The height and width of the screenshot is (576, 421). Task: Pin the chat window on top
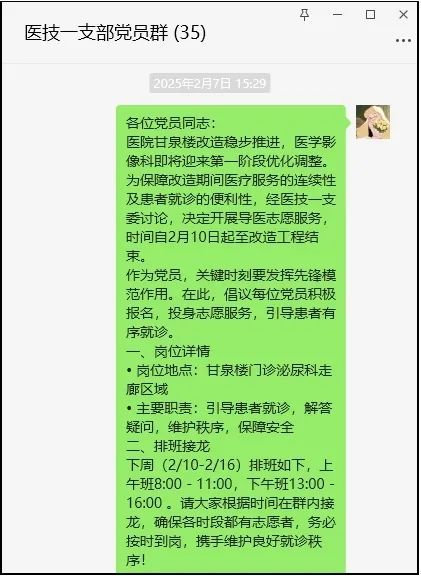coord(304,15)
